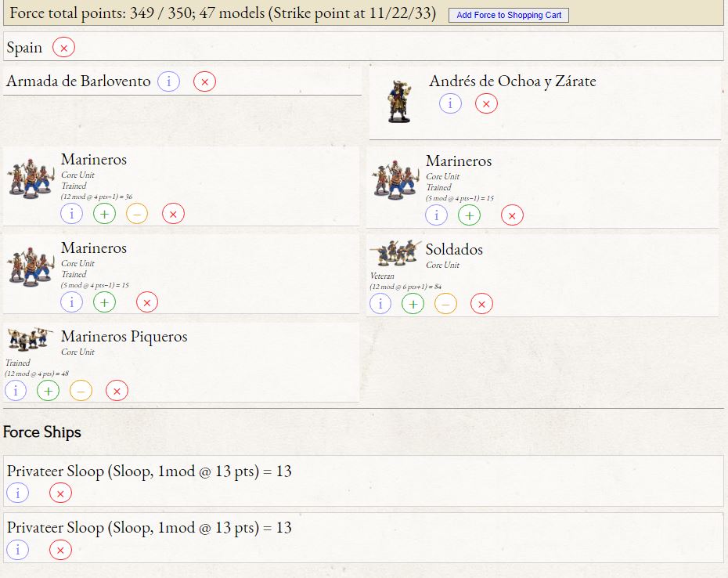Open info for Andrés de Ochoa y Zárate
This screenshot has height=578, width=728.
pos(450,103)
